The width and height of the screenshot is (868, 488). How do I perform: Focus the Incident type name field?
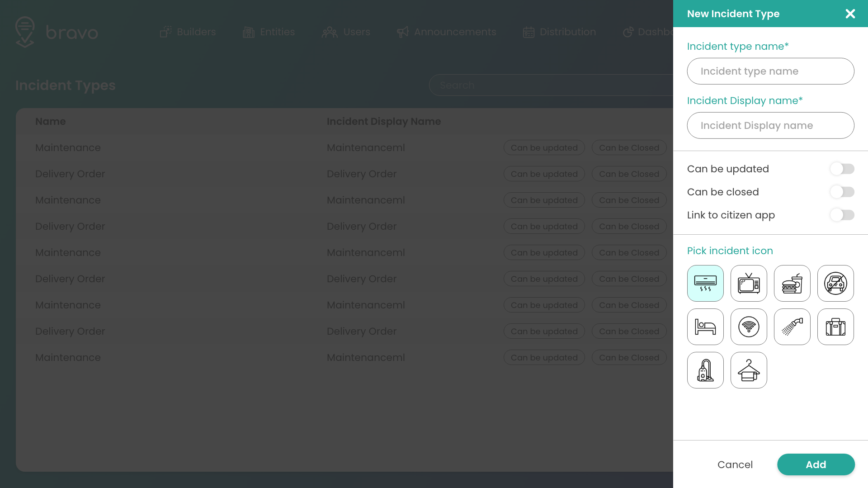tap(770, 71)
